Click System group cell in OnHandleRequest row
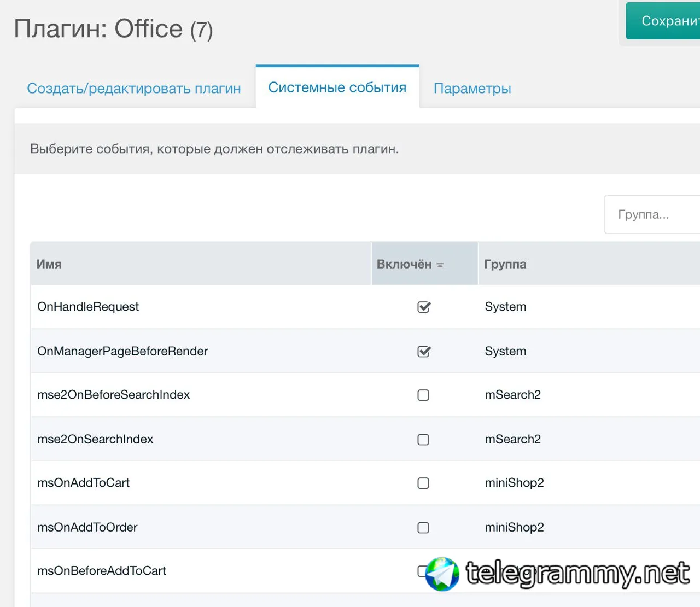Viewport: 700px width, 607px height. (x=505, y=307)
